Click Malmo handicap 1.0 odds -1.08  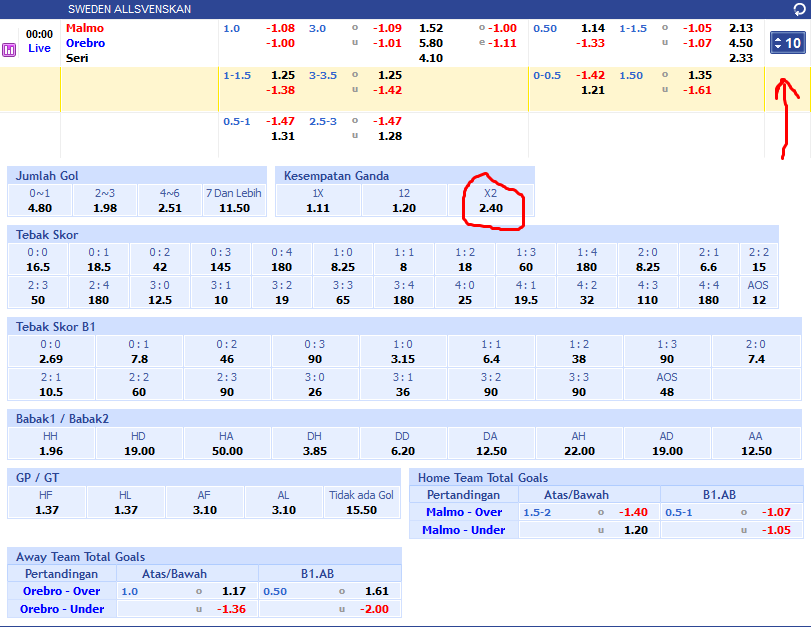point(280,28)
